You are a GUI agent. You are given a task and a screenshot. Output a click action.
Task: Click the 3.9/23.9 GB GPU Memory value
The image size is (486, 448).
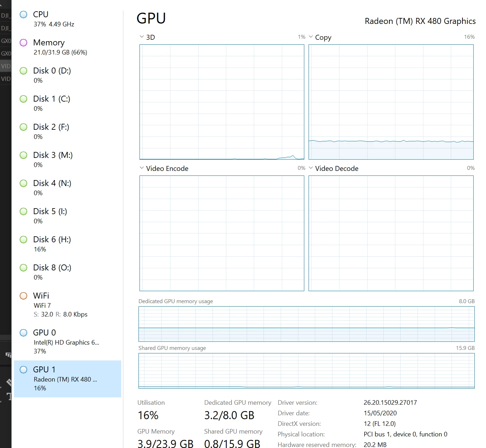(166, 443)
